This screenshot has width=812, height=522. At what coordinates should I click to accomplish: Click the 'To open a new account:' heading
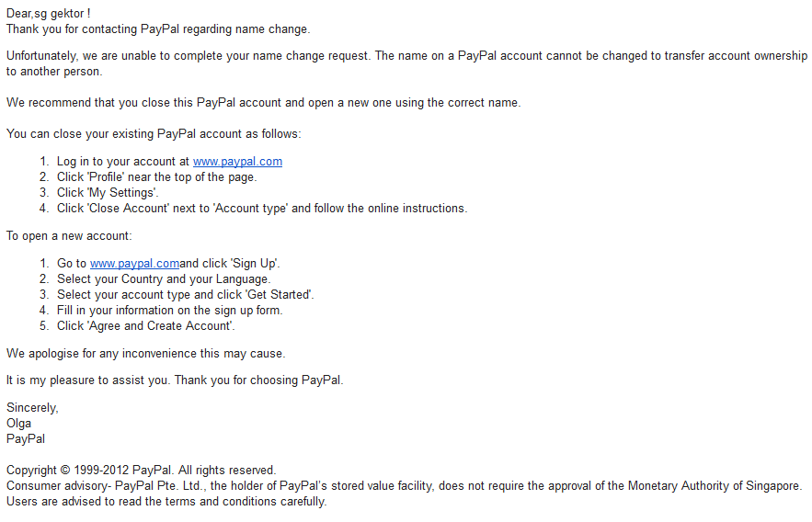tap(69, 236)
